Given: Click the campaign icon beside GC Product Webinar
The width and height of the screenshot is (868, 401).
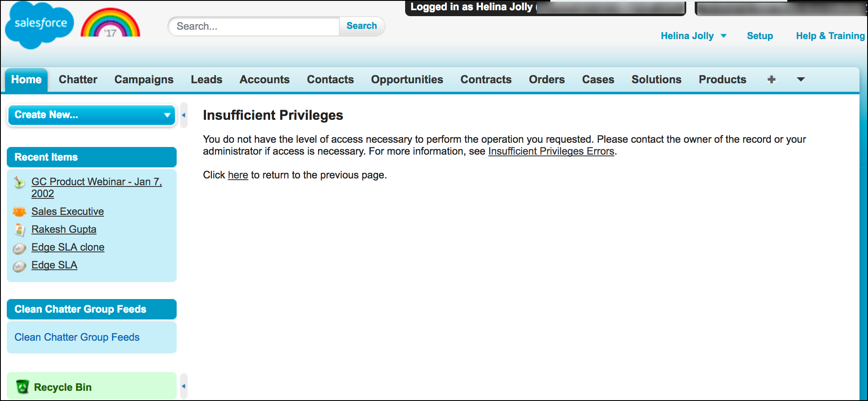Looking at the screenshot, I should 19,182.
